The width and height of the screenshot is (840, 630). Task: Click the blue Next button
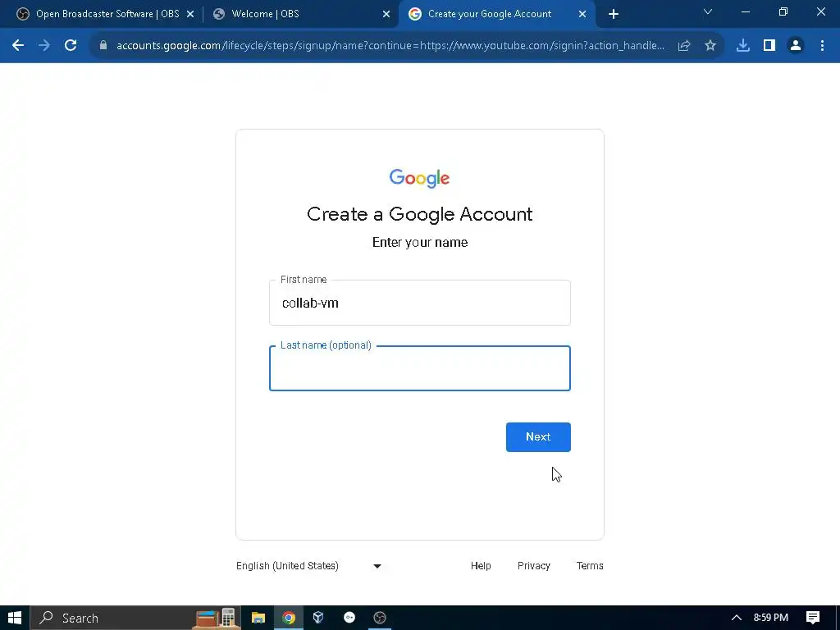tap(538, 437)
